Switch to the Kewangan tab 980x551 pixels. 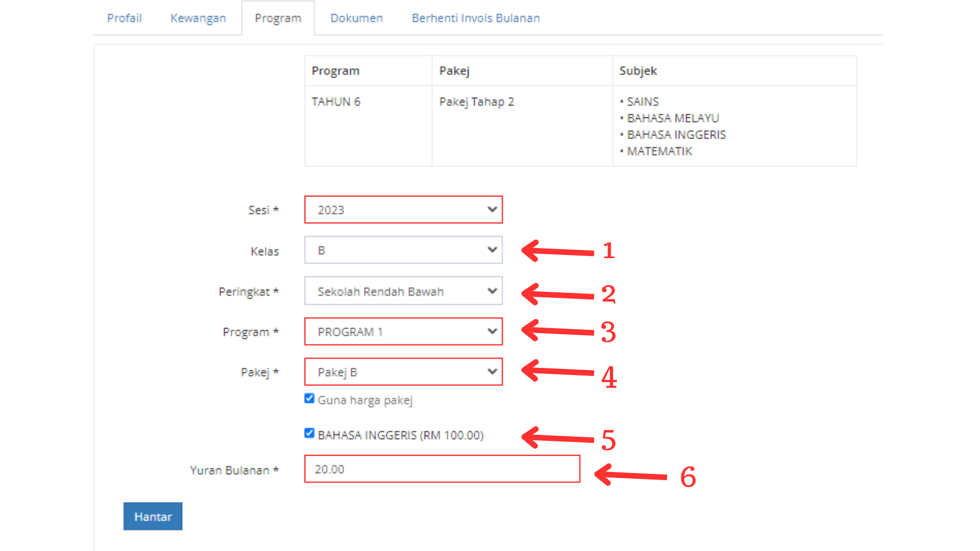click(x=198, y=18)
